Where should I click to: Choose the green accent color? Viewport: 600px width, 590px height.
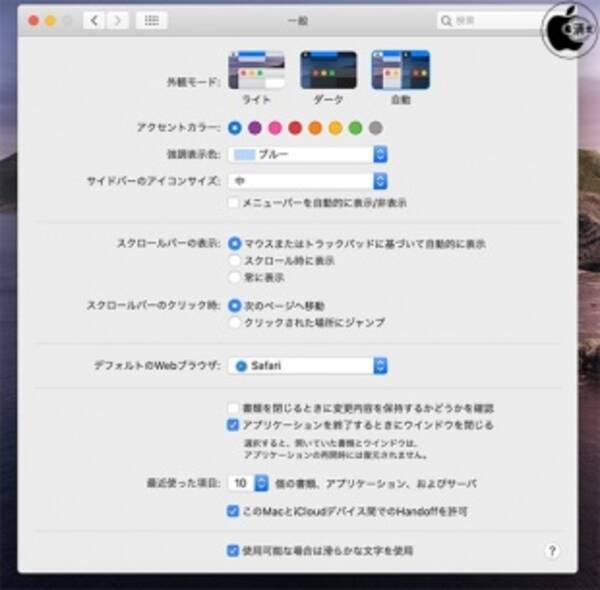coord(355,128)
